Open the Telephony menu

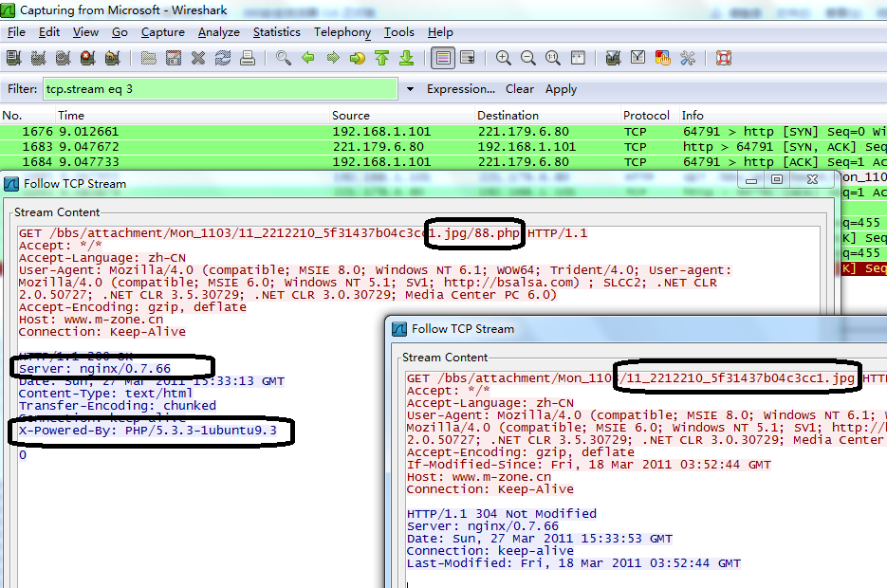[x=342, y=32]
